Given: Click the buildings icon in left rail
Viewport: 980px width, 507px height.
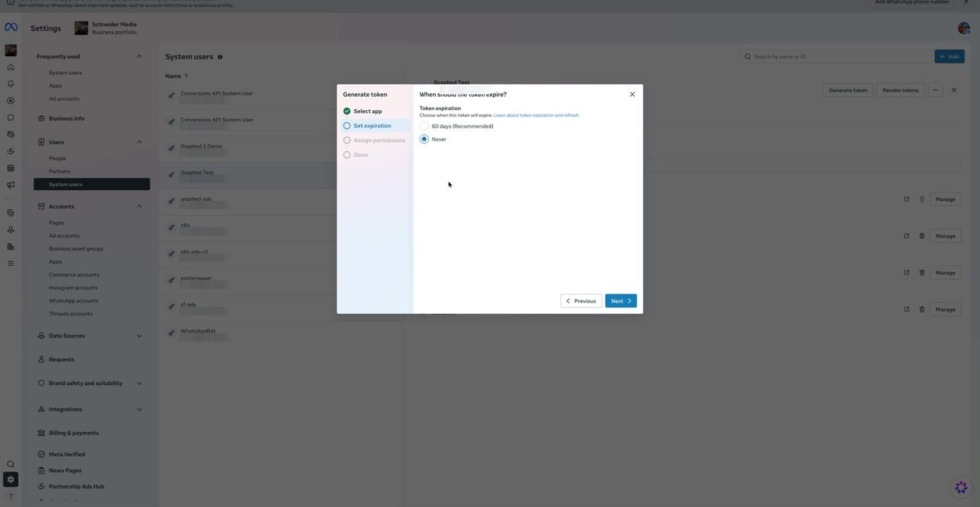Looking at the screenshot, I should [10, 247].
